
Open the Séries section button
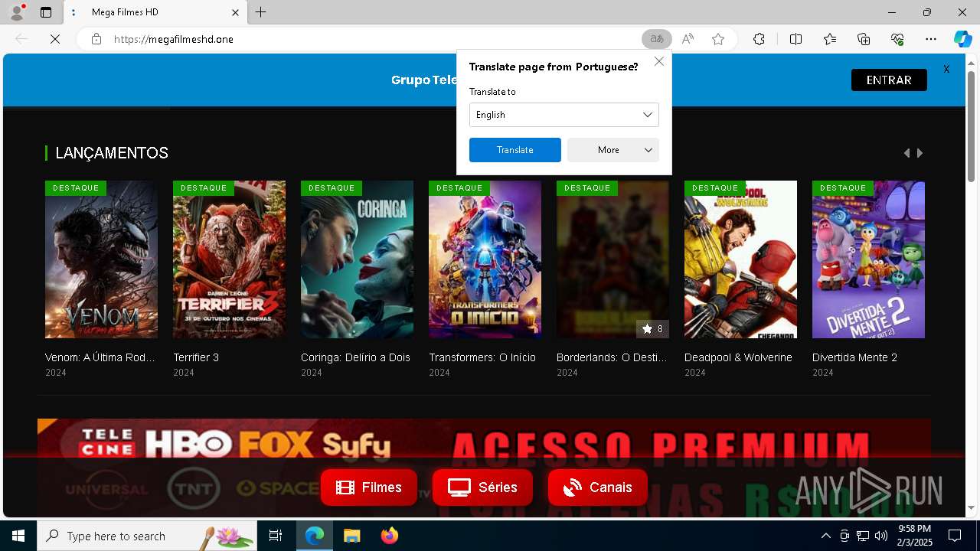click(482, 487)
